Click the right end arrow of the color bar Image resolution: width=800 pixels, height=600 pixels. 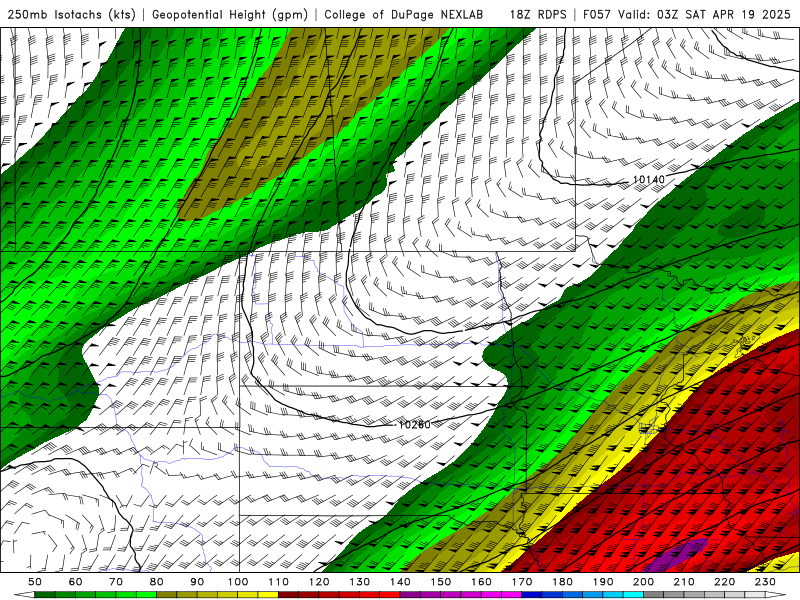[776, 595]
